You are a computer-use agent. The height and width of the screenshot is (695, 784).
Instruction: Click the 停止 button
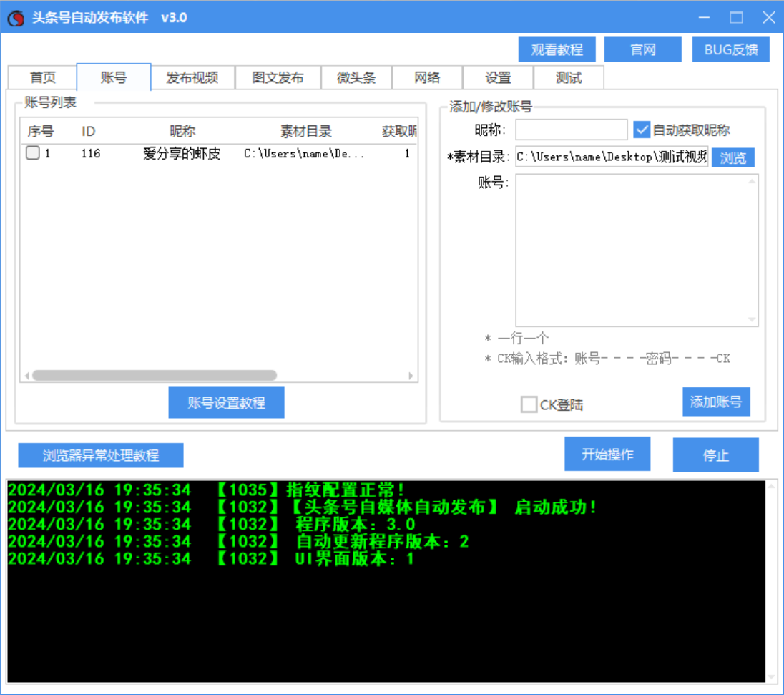715,455
